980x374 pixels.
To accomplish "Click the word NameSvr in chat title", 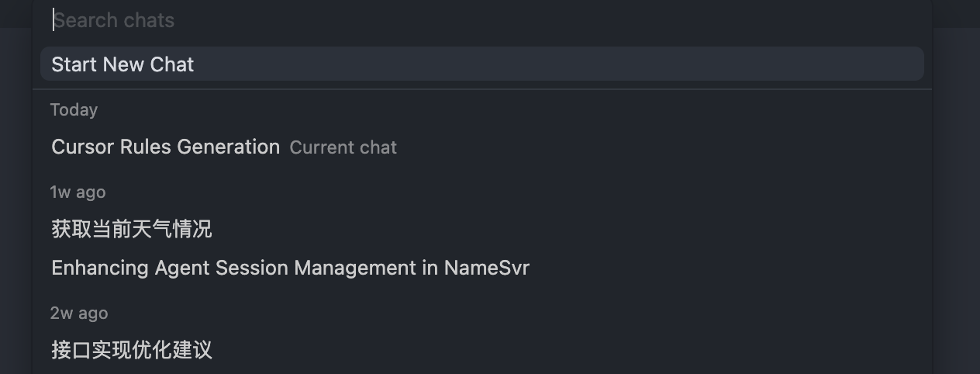I will pyautogui.click(x=486, y=268).
